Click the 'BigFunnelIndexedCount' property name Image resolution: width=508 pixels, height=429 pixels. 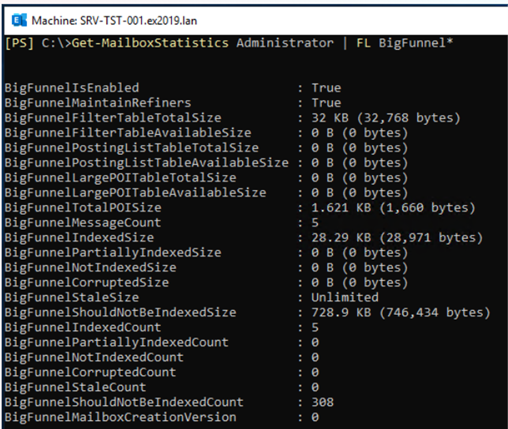tap(83, 327)
